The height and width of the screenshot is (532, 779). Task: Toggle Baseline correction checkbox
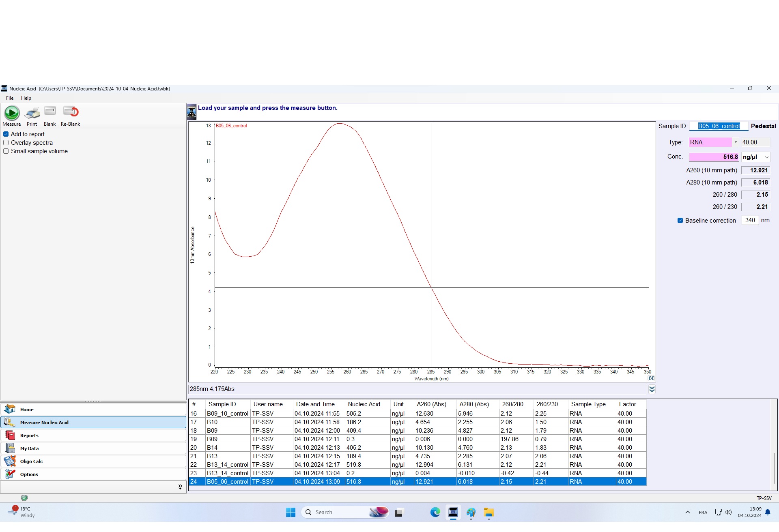point(680,221)
